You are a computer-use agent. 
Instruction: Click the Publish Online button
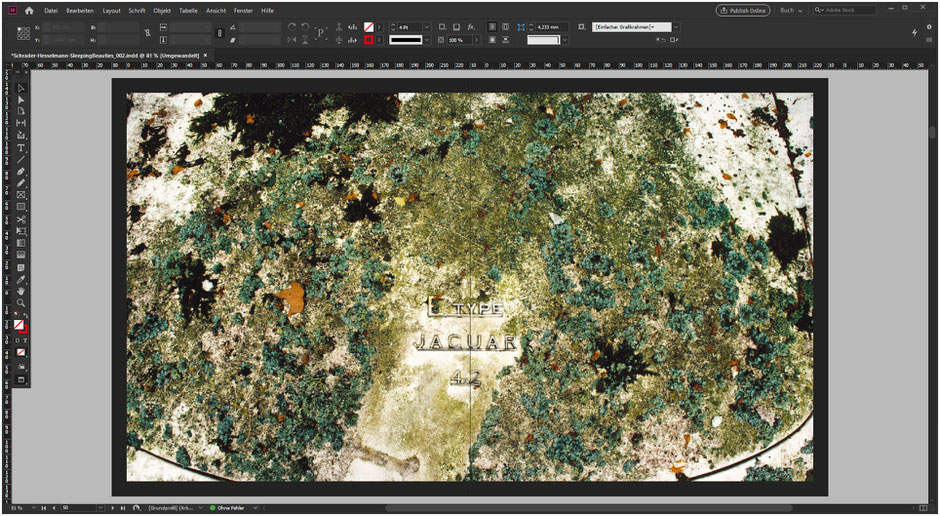point(743,10)
